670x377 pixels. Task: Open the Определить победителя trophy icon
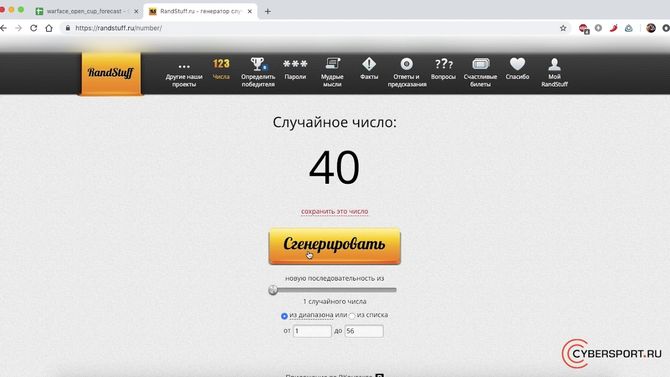[258, 65]
